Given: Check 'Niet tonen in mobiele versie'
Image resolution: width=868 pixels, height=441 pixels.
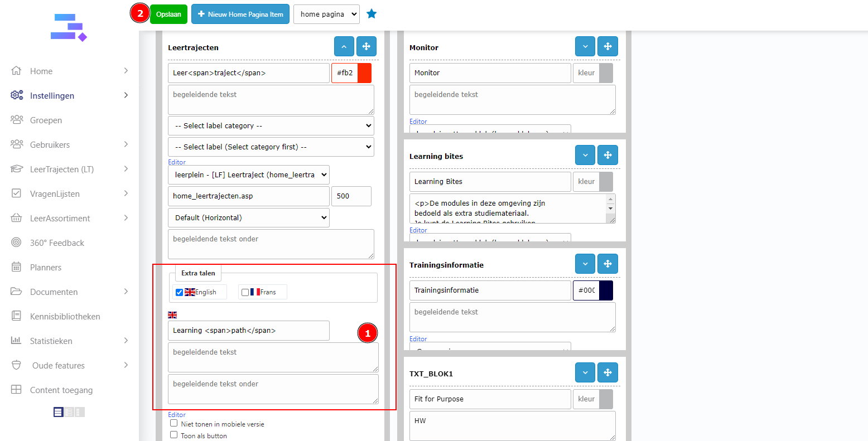Looking at the screenshot, I should click(174, 423).
